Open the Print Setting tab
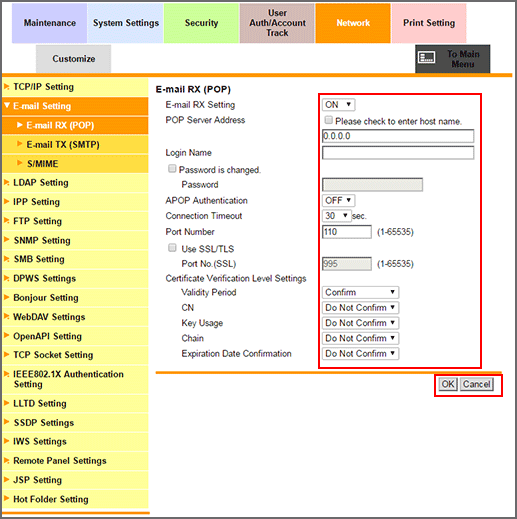The height and width of the screenshot is (519, 517). (429, 23)
